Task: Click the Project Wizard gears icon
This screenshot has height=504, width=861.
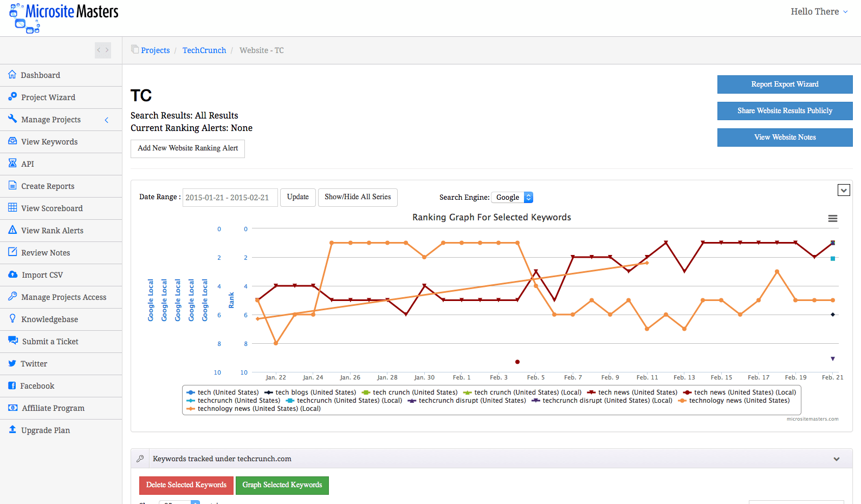Action: pyautogui.click(x=12, y=97)
